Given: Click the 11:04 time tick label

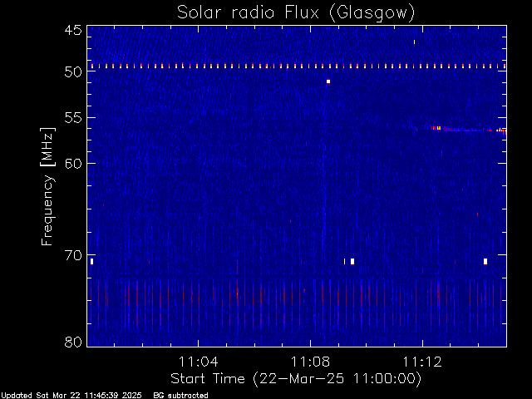Looking at the screenshot, I should [x=198, y=362].
